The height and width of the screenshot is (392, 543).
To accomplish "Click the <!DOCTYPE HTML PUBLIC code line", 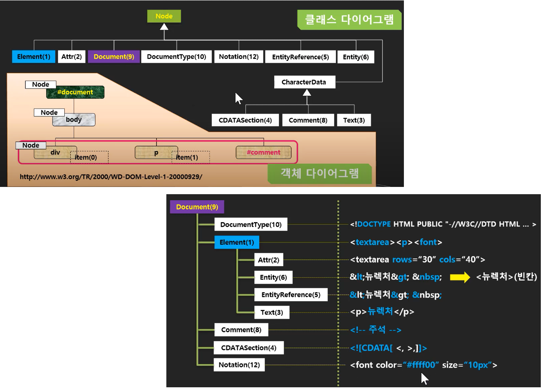I will (x=443, y=224).
